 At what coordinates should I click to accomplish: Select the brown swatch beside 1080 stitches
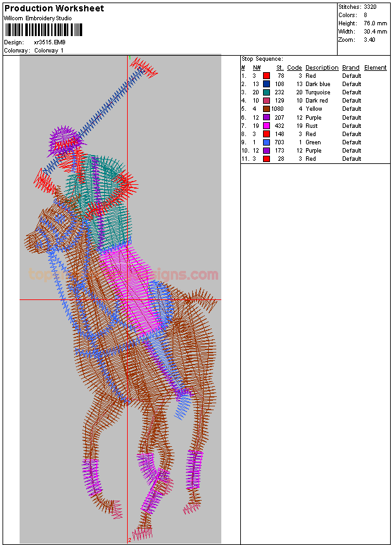click(x=266, y=109)
